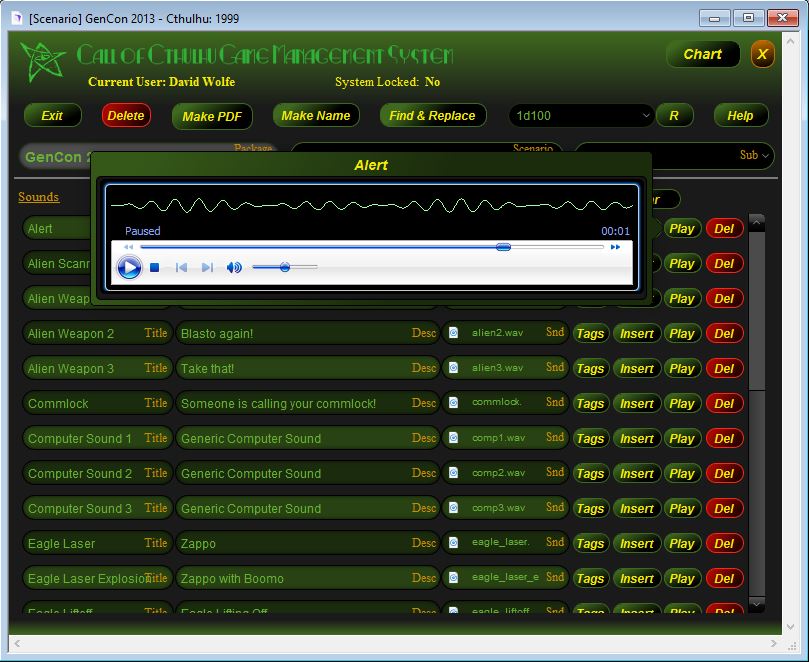The height and width of the screenshot is (662, 809).
Task: Insert the Alien Weapon 3 sound
Action: (x=637, y=368)
